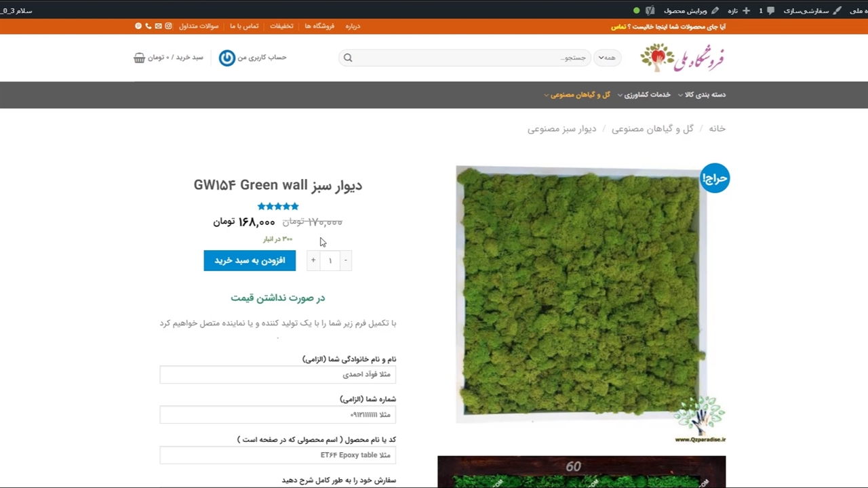Viewport: 868px width, 488px height.
Task: Open the Instagram icon in top bar
Action: coord(168,26)
